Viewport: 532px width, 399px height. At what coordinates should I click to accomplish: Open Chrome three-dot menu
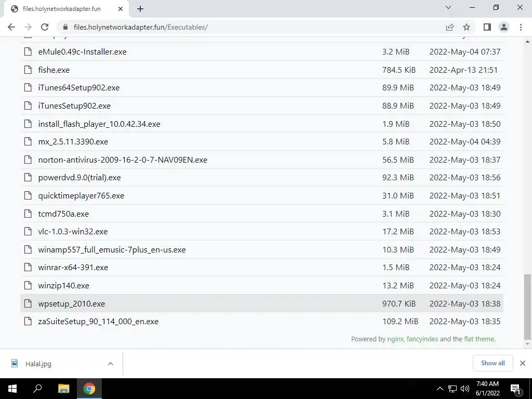click(521, 27)
